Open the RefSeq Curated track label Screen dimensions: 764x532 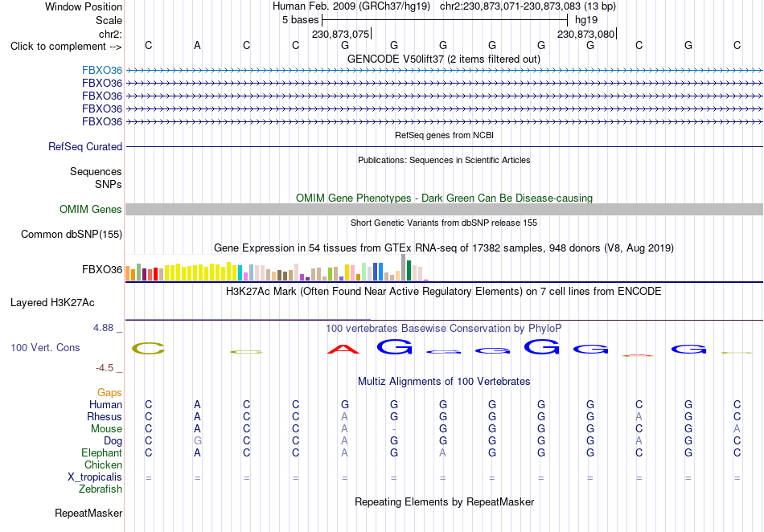(x=85, y=146)
